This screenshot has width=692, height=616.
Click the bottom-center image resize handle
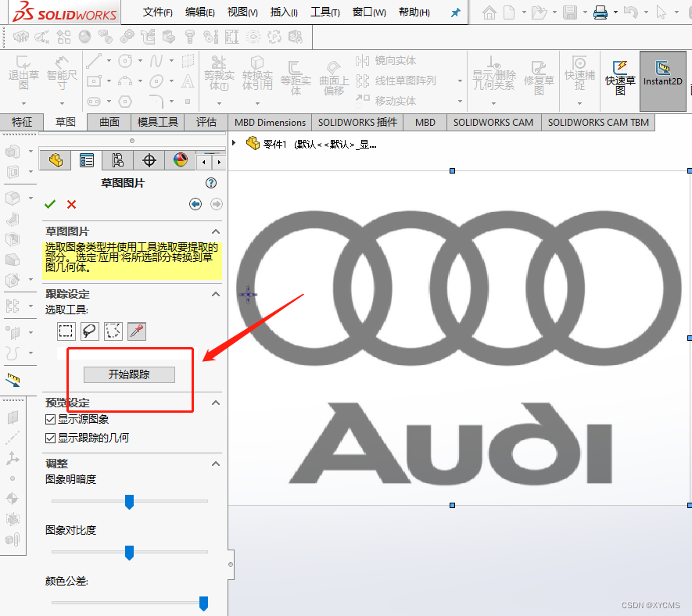[453, 505]
